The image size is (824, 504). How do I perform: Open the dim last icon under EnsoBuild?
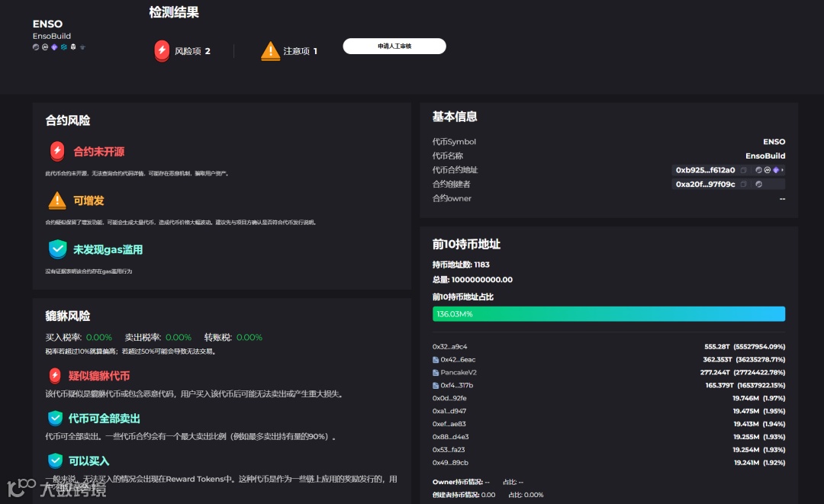(x=82, y=47)
